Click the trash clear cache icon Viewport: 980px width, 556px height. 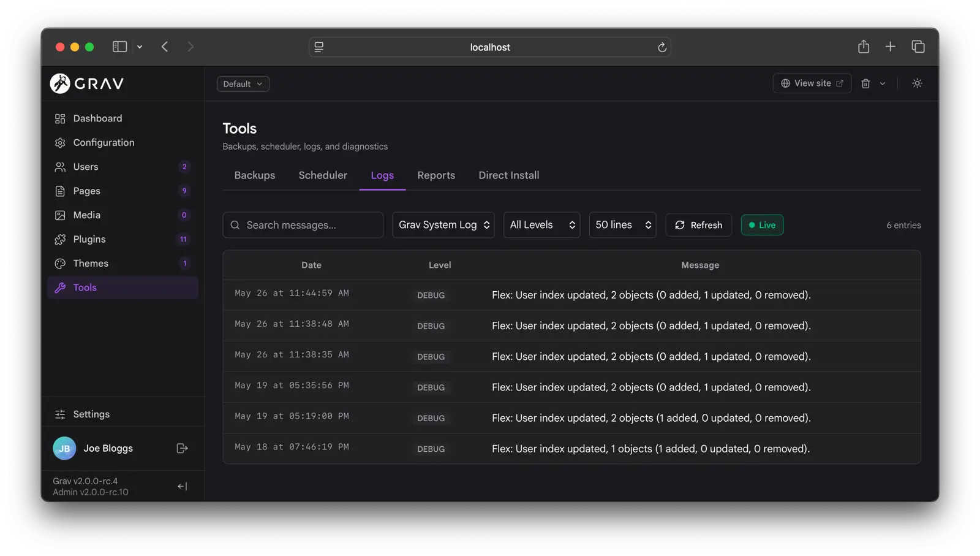[865, 83]
